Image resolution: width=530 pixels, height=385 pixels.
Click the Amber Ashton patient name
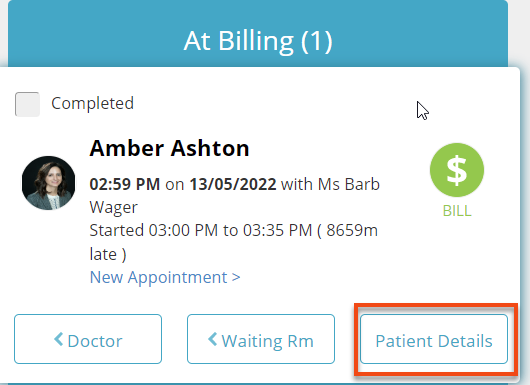169,148
